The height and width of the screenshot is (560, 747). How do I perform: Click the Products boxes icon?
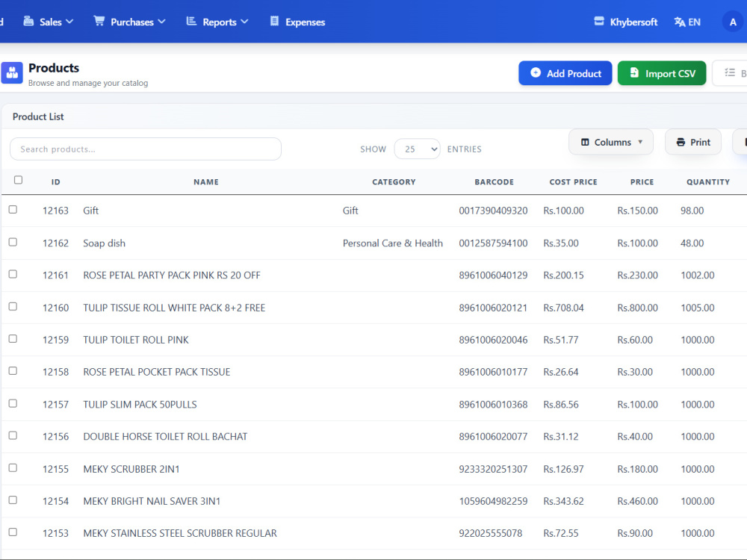tap(12, 73)
